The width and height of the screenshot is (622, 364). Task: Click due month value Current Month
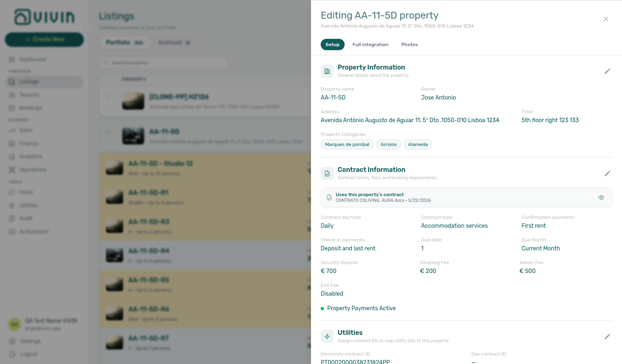click(x=541, y=248)
